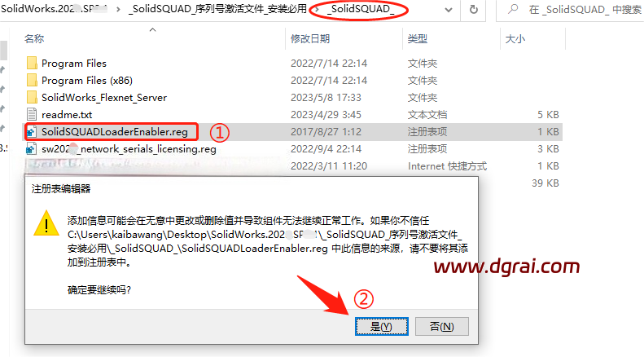
Task: Cancel with the 否(N) button
Action: coord(442,326)
